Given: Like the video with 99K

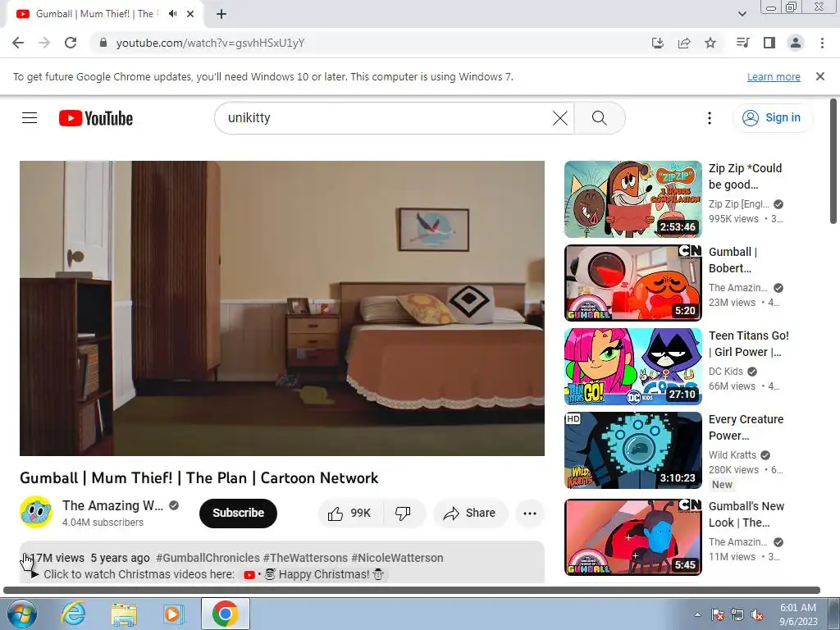Looking at the screenshot, I should tap(350, 514).
